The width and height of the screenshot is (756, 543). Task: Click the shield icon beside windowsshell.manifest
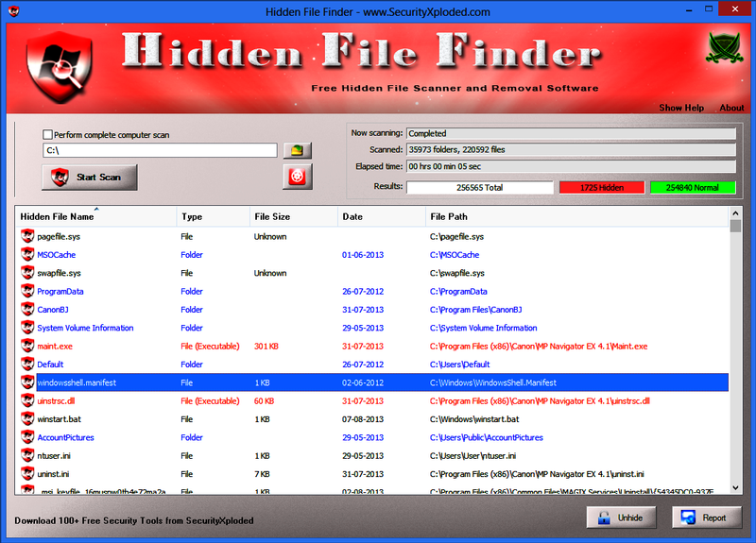tap(27, 382)
